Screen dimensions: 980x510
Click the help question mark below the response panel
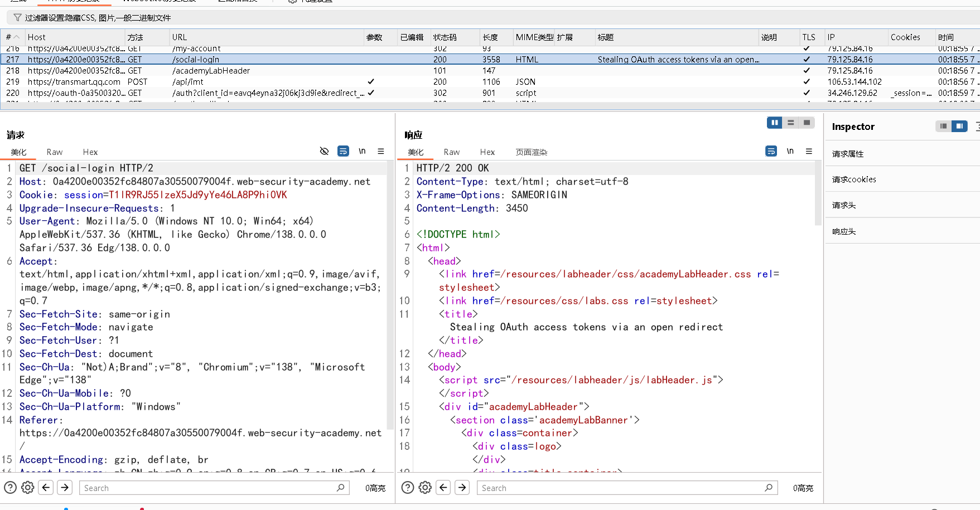tap(407, 487)
